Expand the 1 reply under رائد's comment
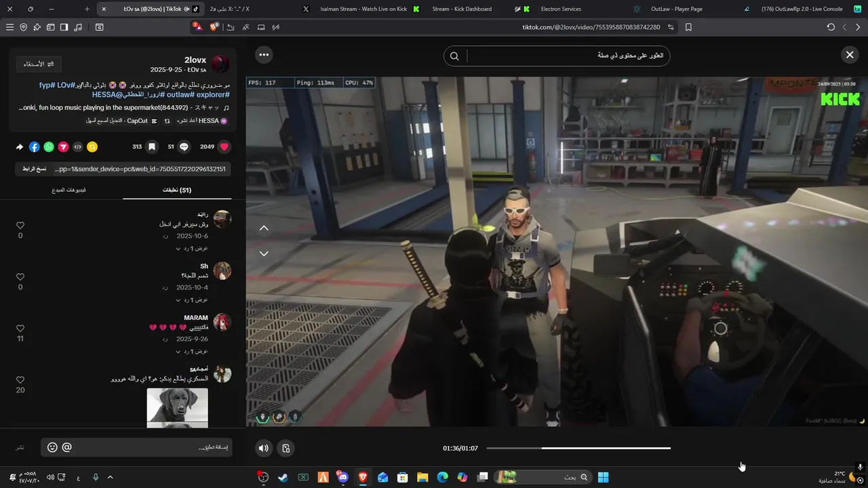Screen dimensions: 868x488 192,249
